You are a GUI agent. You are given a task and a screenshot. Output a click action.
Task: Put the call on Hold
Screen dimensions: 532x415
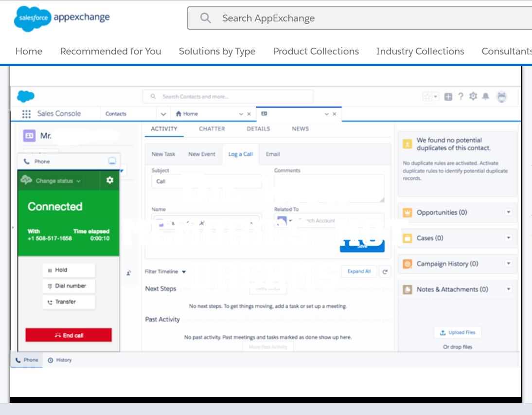coord(69,270)
